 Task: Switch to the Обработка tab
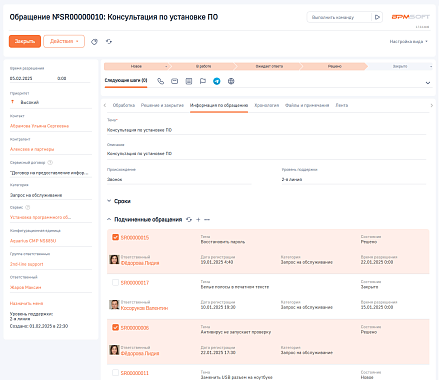(x=124, y=105)
